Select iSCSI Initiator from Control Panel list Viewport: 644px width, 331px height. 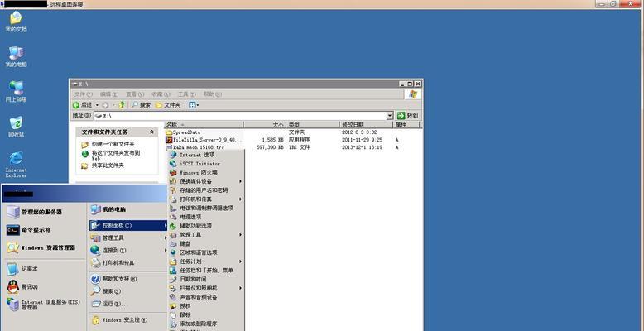coord(199,164)
